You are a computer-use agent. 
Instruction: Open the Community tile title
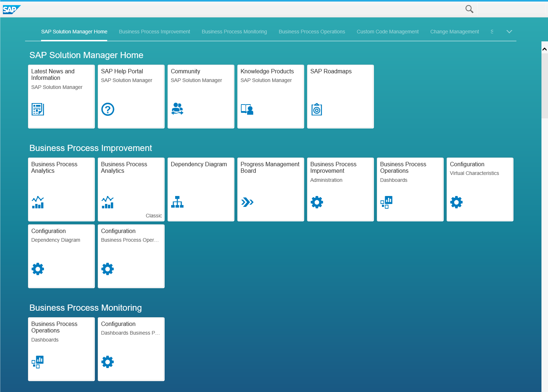point(185,72)
